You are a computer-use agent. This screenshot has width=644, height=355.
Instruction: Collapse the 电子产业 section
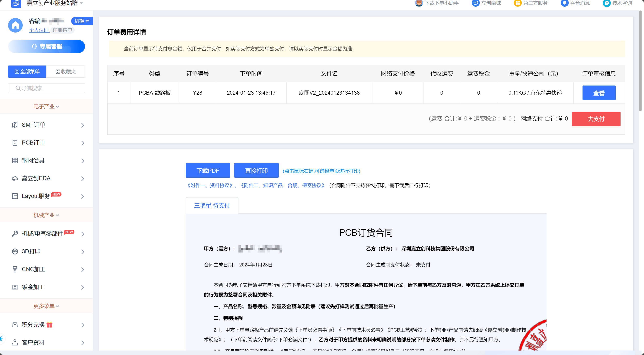(x=46, y=106)
